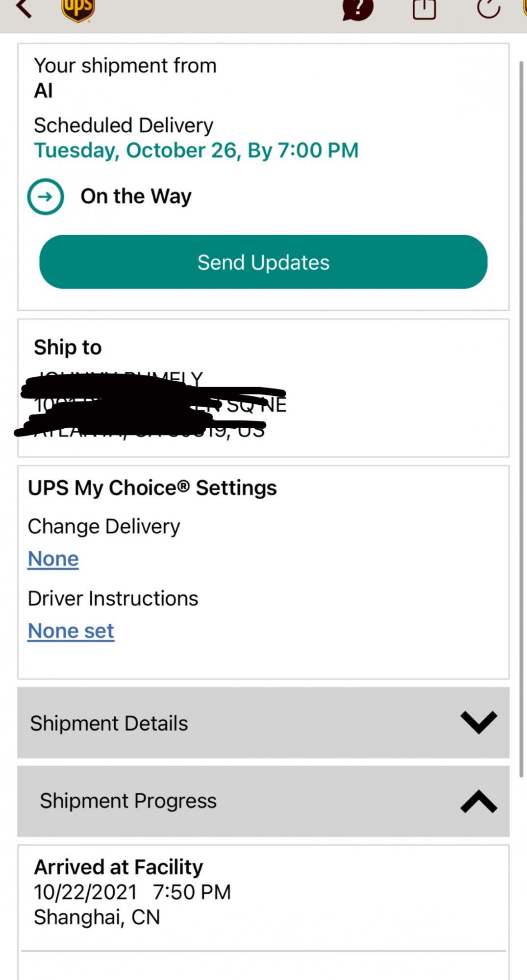Tap the share icon in top bar
This screenshot has width=527, height=980.
424,8
